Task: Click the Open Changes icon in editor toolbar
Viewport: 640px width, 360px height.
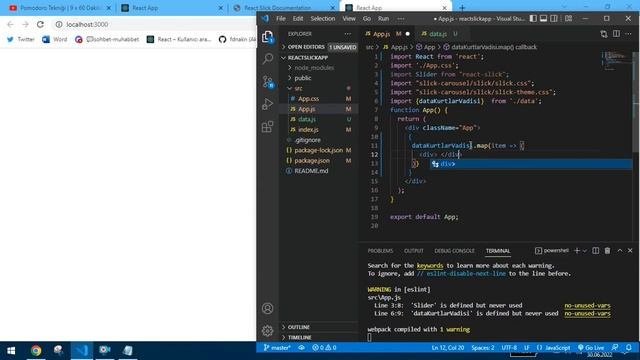Action: 604,34
